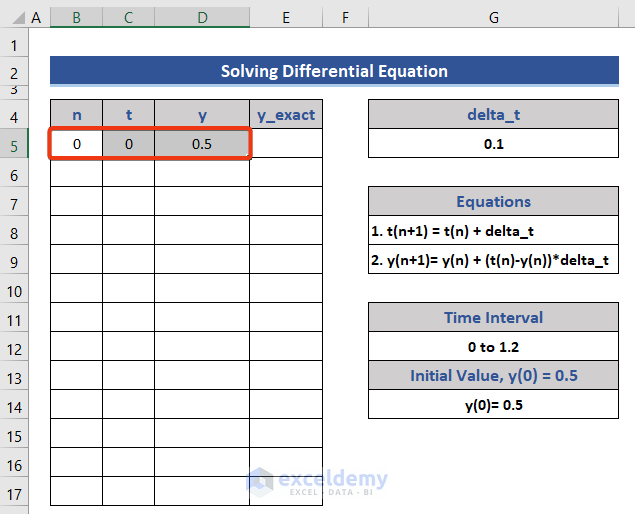Select equation '1. t(n+1) = t(n) + delta_t'
The height and width of the screenshot is (514, 635).
[494, 230]
